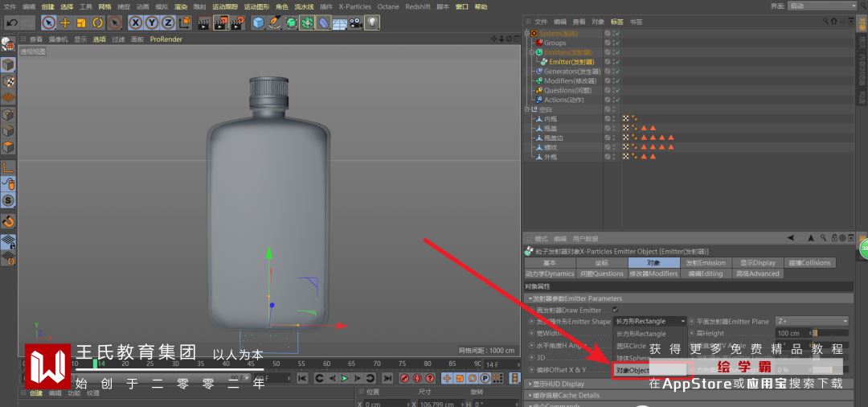Switch to 碰撞Collisions tab

point(810,263)
